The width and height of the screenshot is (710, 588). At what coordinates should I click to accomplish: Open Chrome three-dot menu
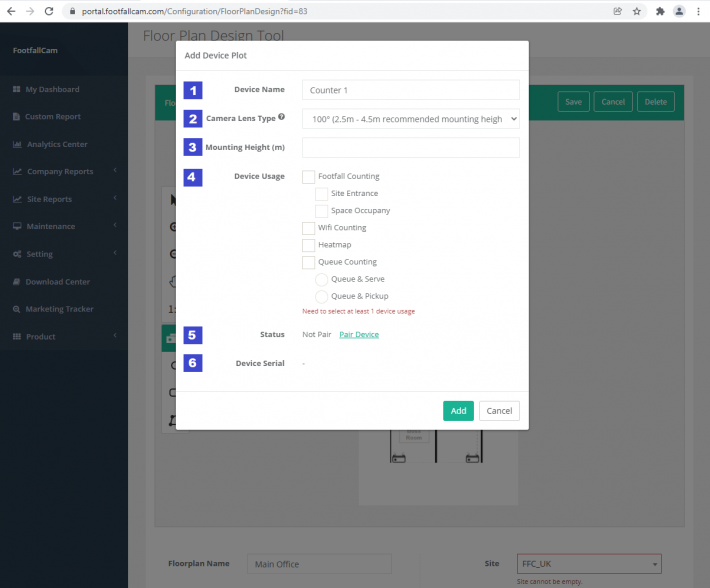click(x=699, y=11)
